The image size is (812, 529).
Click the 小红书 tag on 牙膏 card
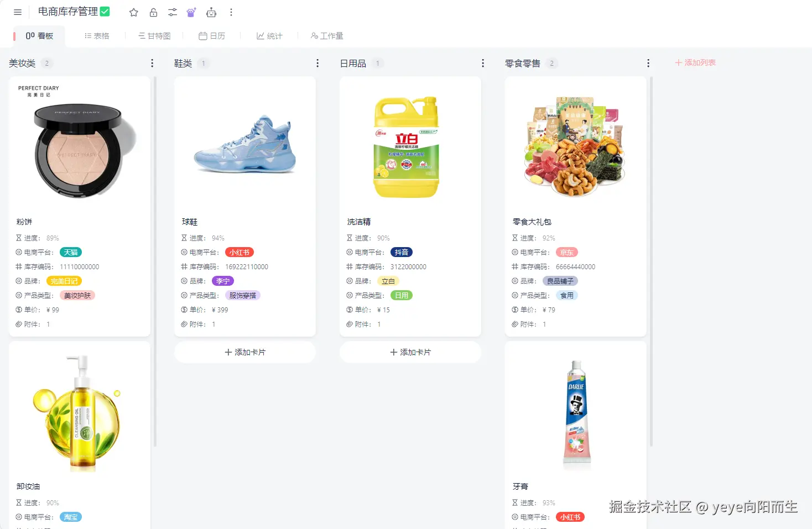570,517
